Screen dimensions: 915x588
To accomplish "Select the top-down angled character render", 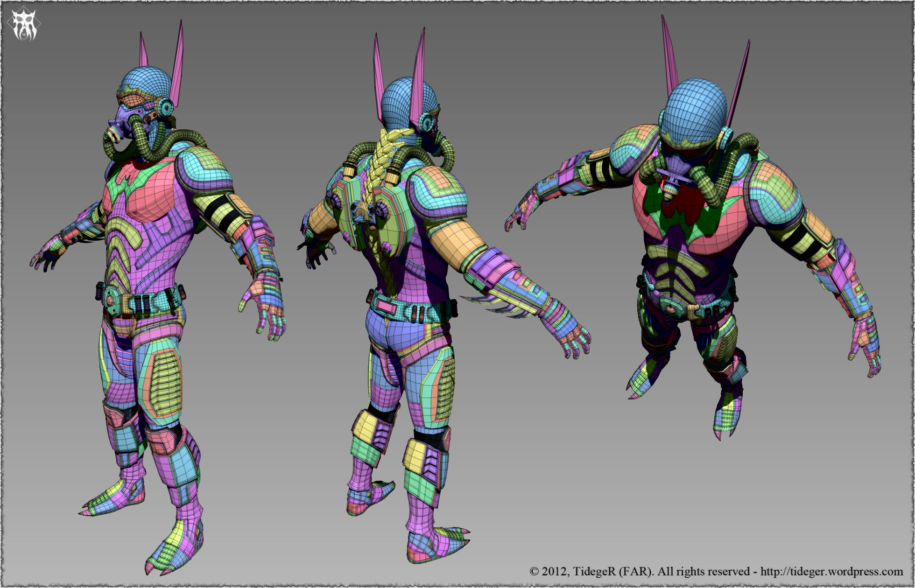I will coord(693,229).
